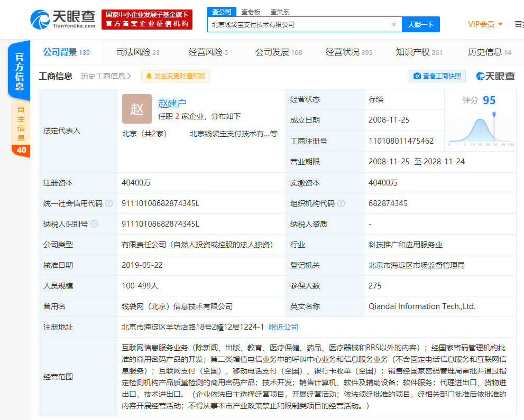Click help icon beside 纳税人识别号
Screen dimensions: 524x420
94,224
